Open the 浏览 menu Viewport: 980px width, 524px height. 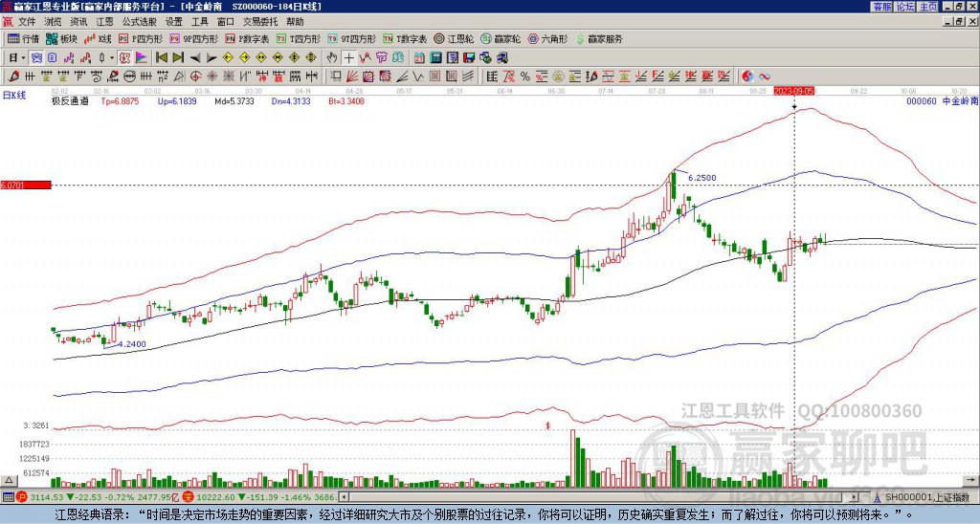click(54, 22)
